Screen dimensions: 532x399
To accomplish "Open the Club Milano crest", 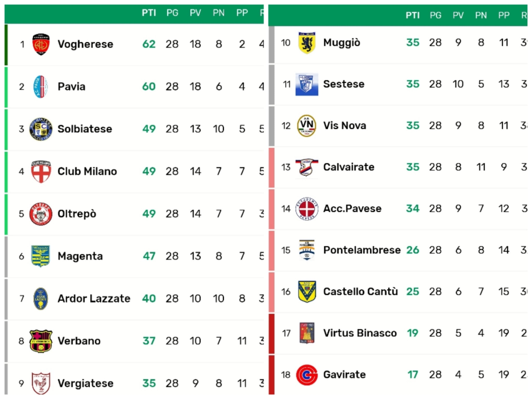I will [41, 172].
